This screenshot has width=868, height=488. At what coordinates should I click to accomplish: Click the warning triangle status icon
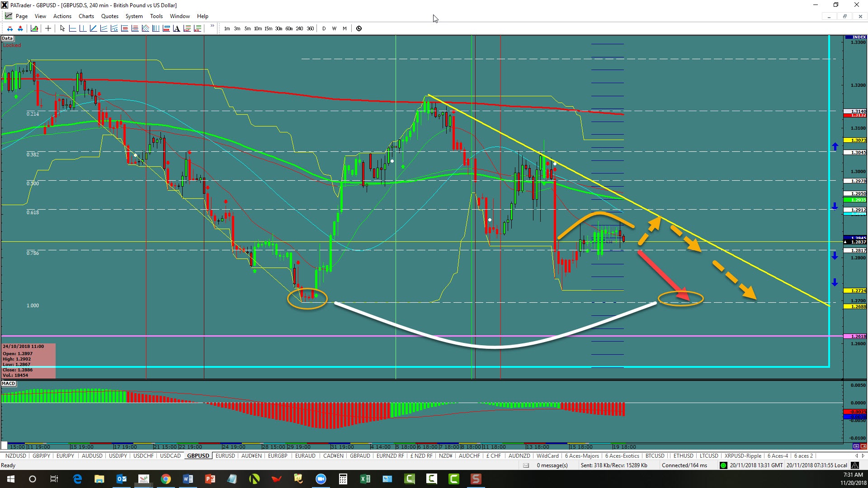point(855,465)
